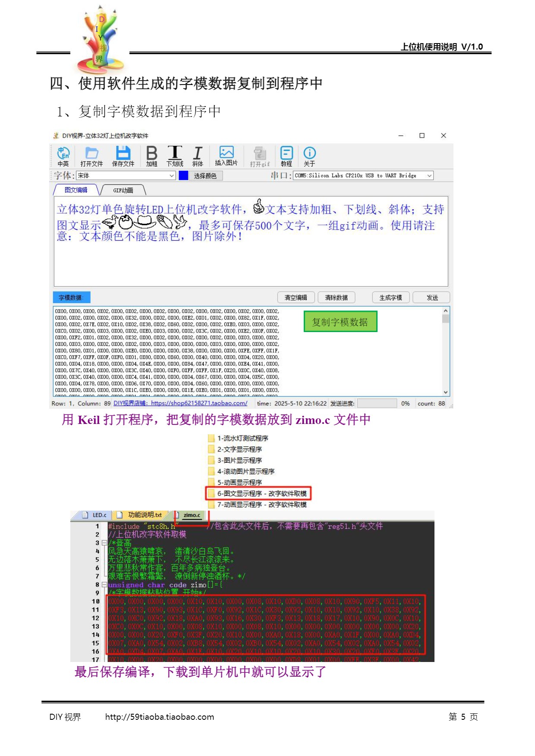Click the 选择颜色 button
Screen dimensions: 535x756
tap(205, 176)
